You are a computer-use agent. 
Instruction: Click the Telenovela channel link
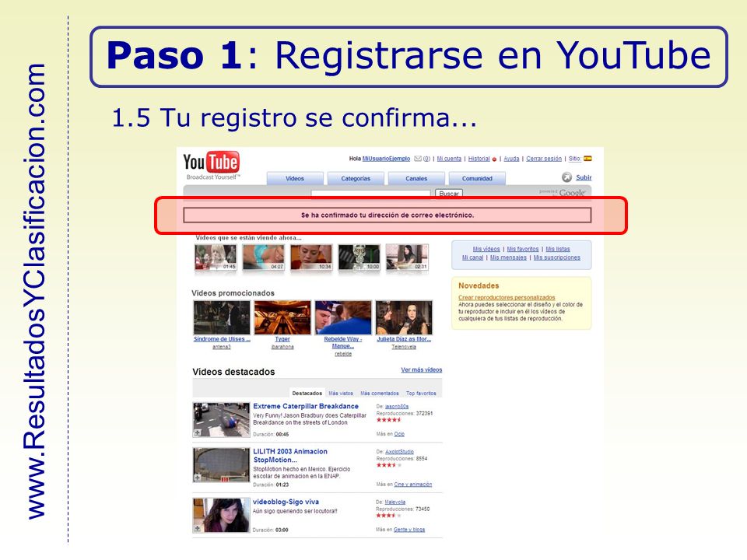(x=404, y=347)
